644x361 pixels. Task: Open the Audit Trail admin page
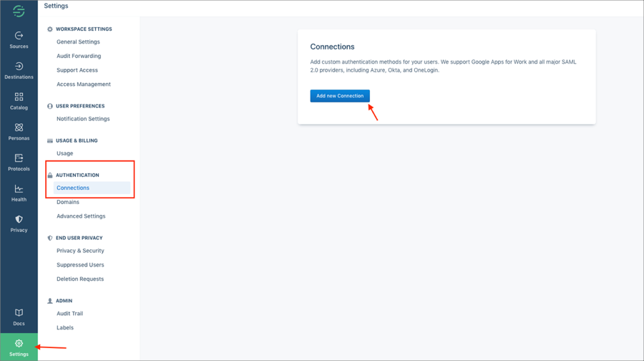(x=70, y=314)
